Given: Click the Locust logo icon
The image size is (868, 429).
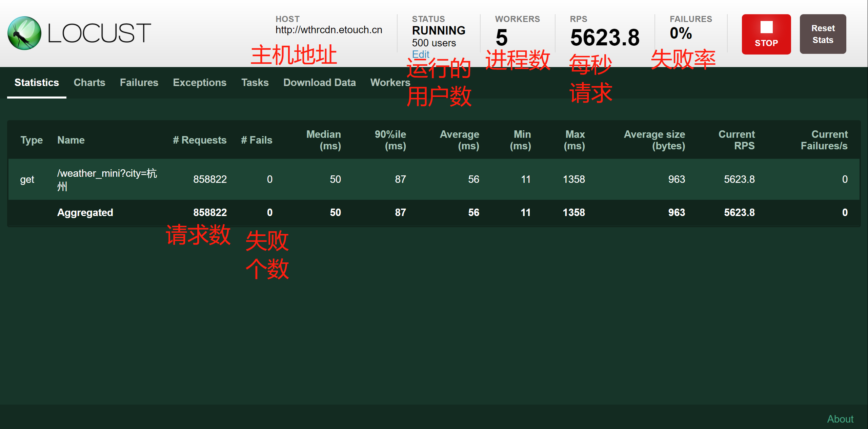Looking at the screenshot, I should pyautogui.click(x=24, y=33).
